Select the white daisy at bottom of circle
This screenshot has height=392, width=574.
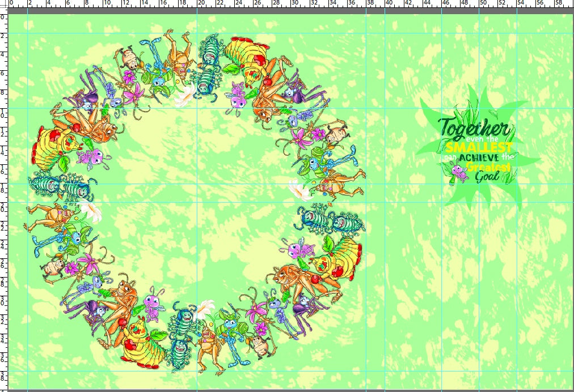pyautogui.click(x=204, y=309)
